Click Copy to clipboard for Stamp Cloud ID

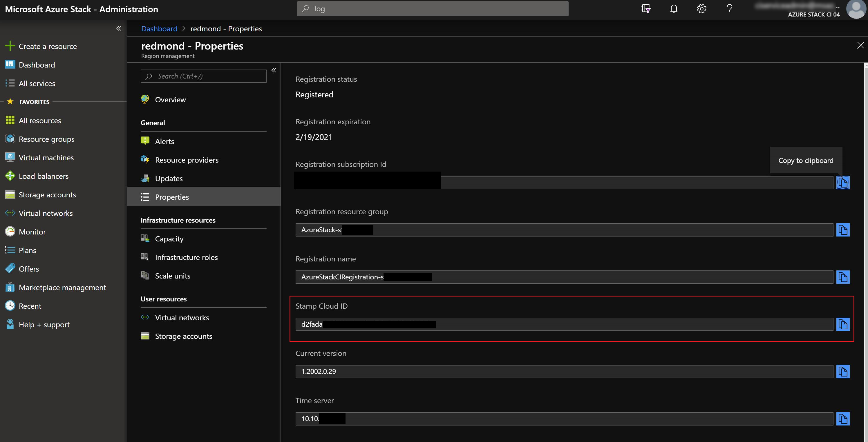pos(844,324)
